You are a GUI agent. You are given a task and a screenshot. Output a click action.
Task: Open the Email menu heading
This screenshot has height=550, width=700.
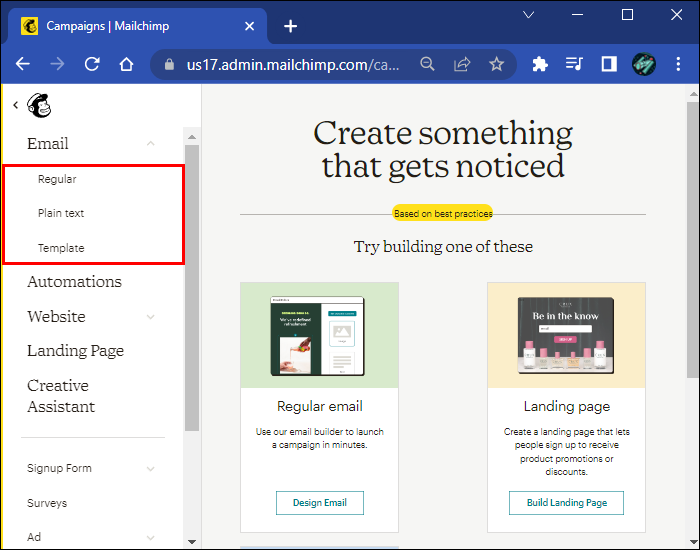click(48, 144)
